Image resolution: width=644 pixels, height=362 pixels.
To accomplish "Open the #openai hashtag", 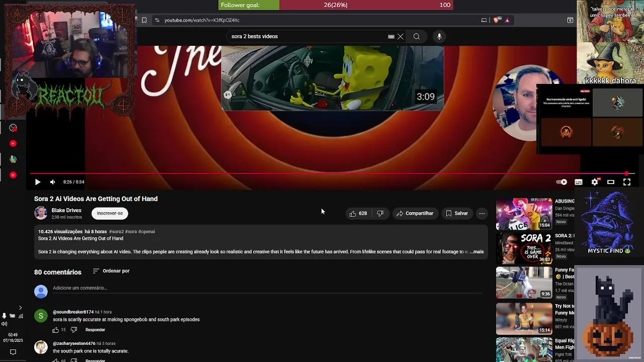I will pyautogui.click(x=146, y=232).
